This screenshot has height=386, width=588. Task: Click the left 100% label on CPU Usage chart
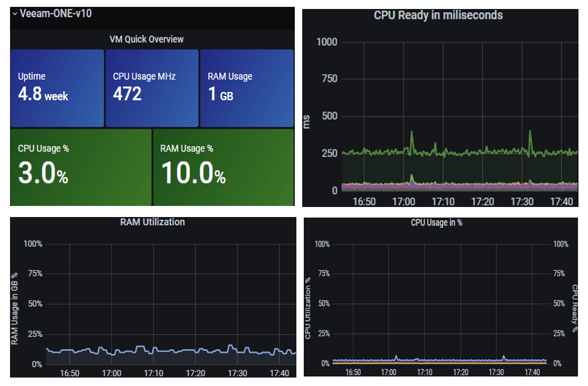[322, 244]
